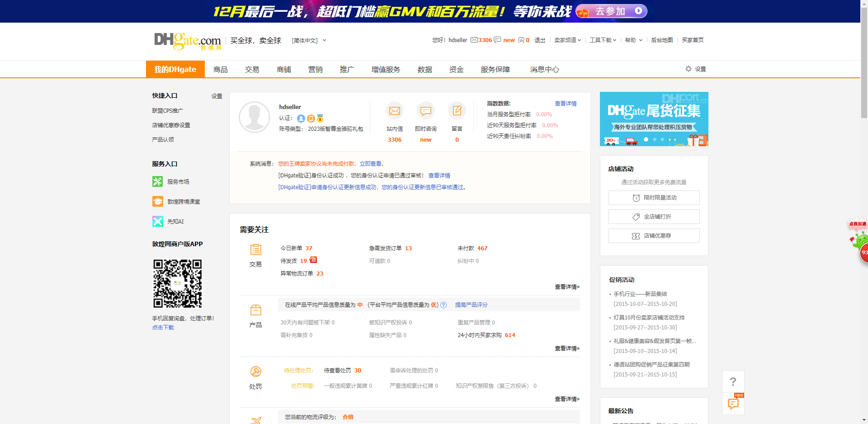Open the 手机行业——新品集结 promotion
The height and width of the screenshot is (424, 868).
coord(640,294)
